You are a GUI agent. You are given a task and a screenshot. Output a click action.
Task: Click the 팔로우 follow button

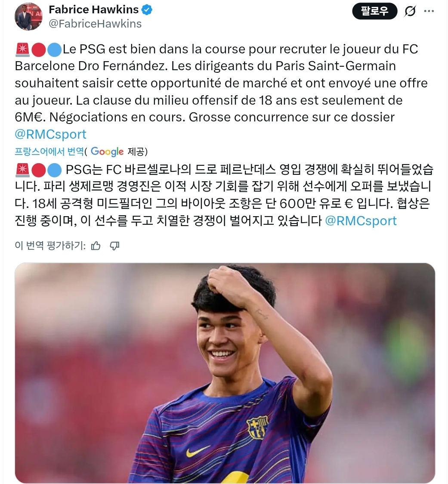(374, 11)
